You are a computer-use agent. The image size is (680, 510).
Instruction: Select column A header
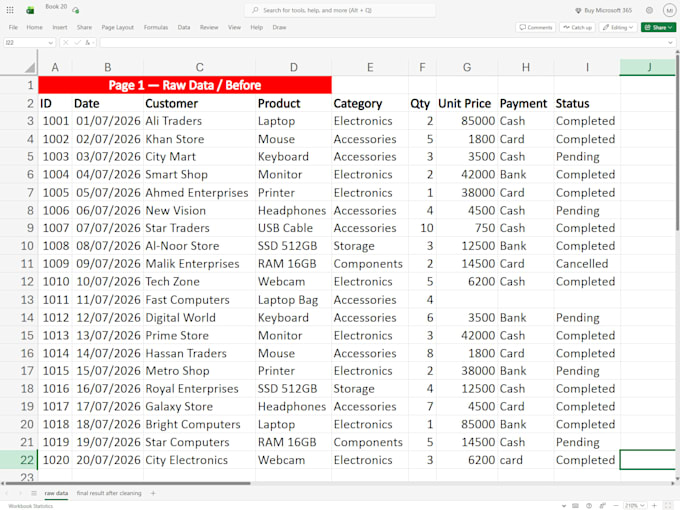point(55,67)
